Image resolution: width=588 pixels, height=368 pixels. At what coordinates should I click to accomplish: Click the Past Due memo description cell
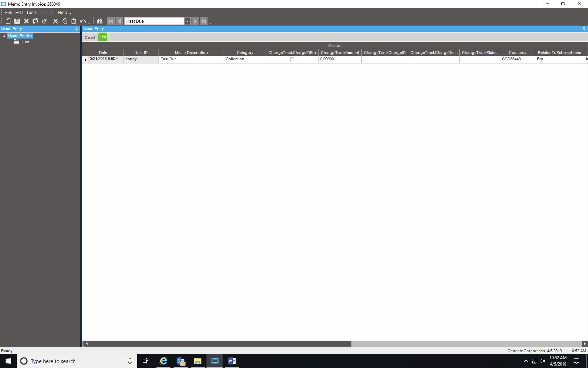[x=191, y=59]
